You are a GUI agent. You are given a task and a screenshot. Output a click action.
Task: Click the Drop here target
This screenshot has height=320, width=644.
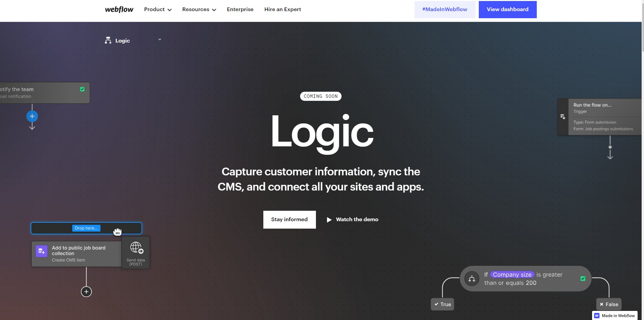pyautogui.click(x=86, y=228)
